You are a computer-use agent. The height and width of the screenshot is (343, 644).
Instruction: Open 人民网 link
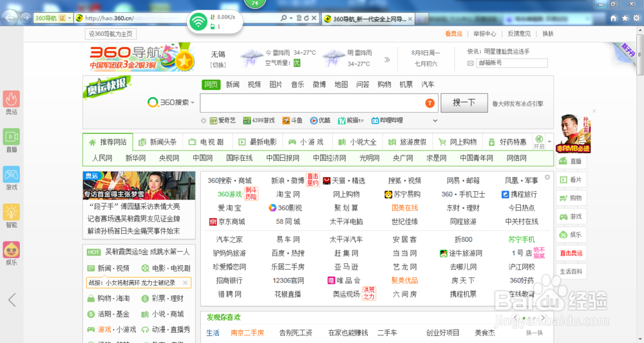102,158
